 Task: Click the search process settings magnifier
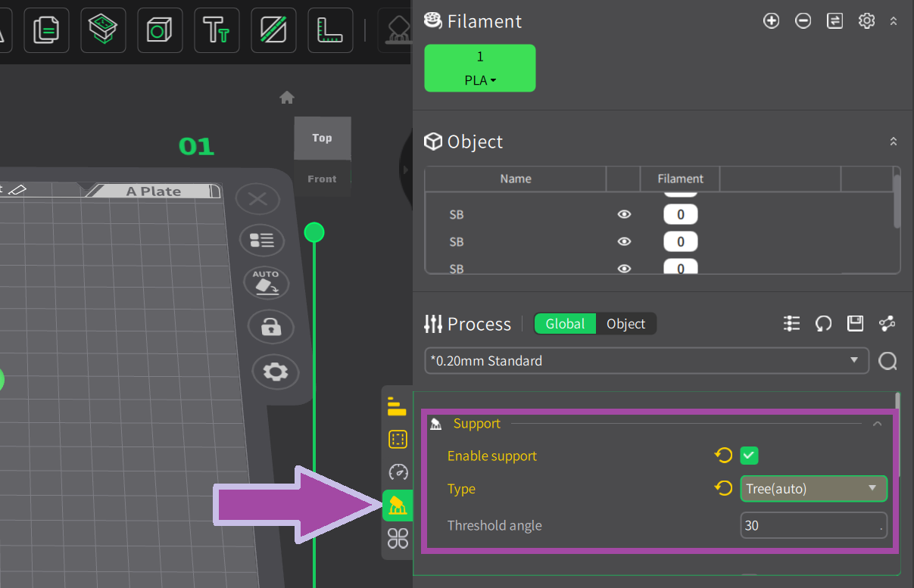point(887,362)
